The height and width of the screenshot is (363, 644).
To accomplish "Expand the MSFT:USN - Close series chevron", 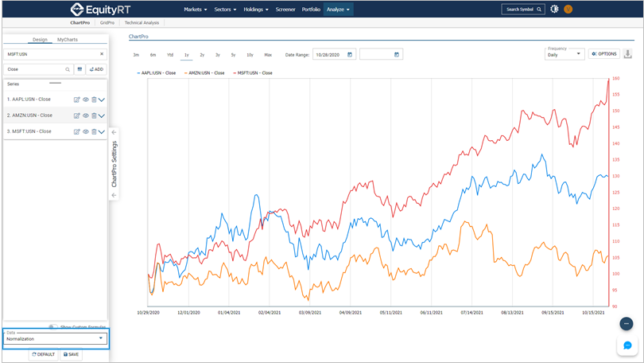I will click(102, 131).
